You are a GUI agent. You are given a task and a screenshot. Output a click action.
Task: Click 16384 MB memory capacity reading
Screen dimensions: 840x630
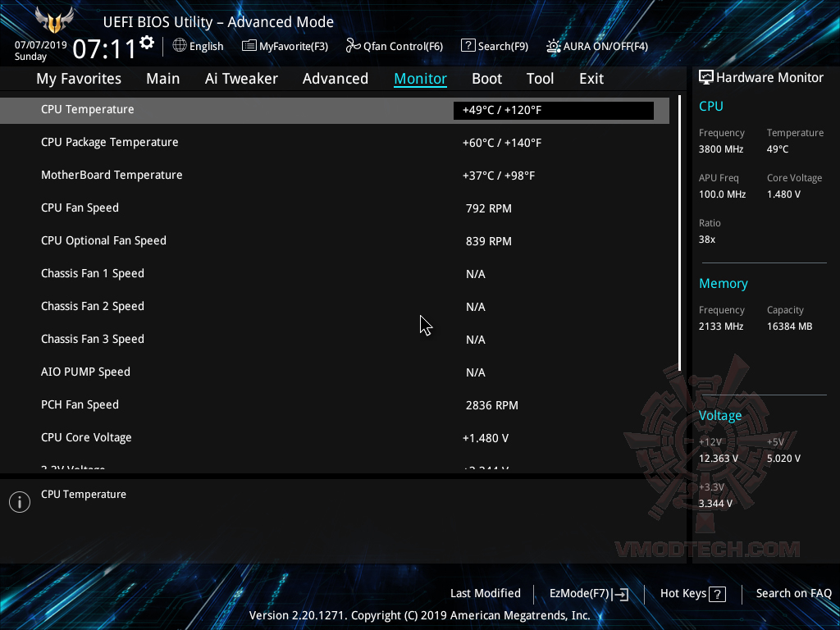click(x=790, y=326)
